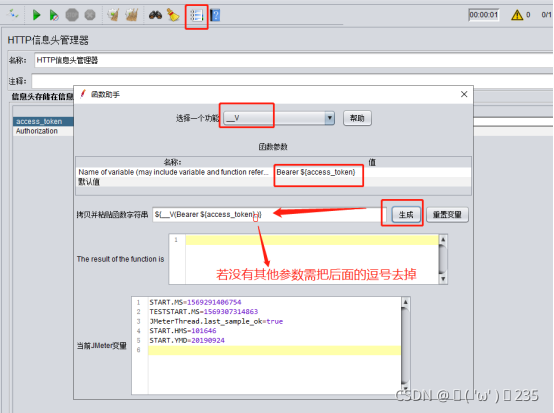Click the 值 column header

pos(372,162)
